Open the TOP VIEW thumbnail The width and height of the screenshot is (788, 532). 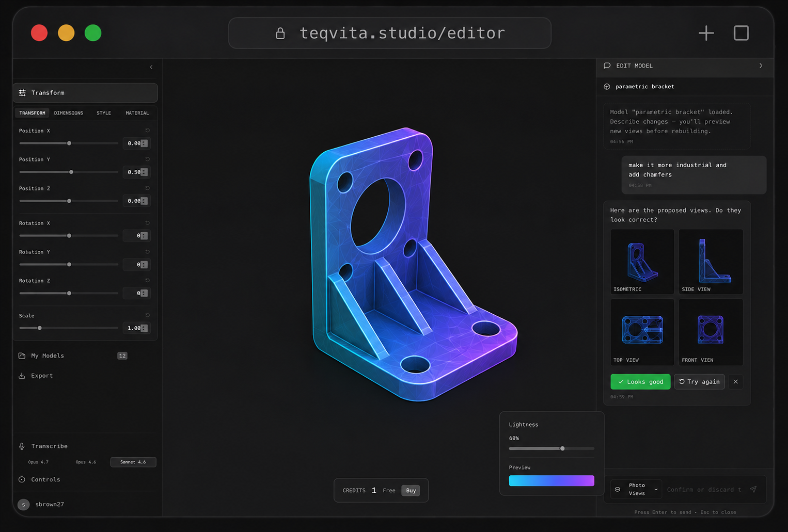(x=642, y=332)
